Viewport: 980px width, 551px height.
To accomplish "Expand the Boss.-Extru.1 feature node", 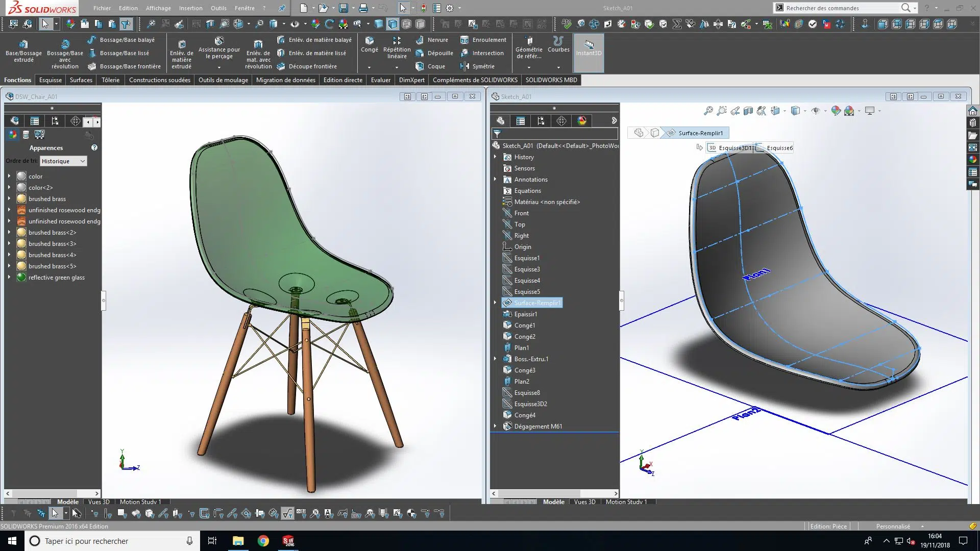I will (495, 359).
